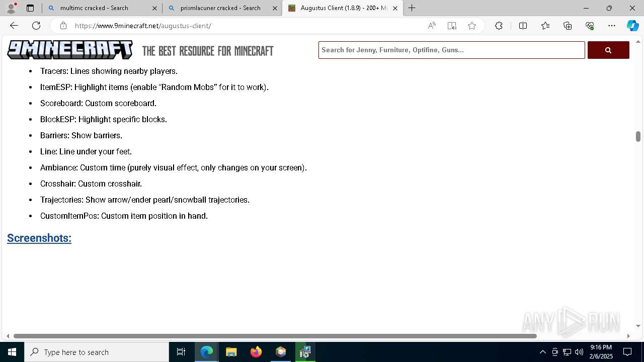The image size is (644, 362).
Task: Click the scroll right arrow
Action: click(x=628, y=336)
